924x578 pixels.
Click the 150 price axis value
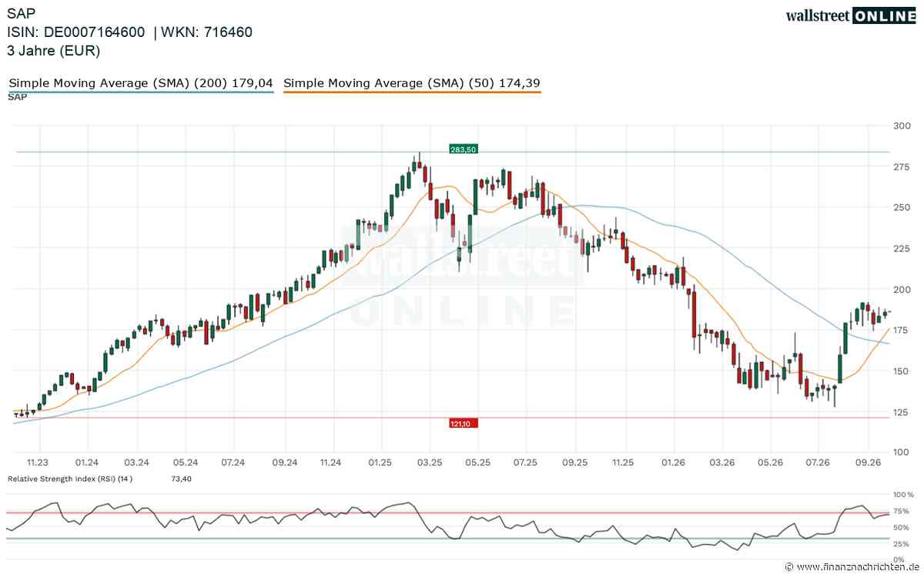click(902, 371)
